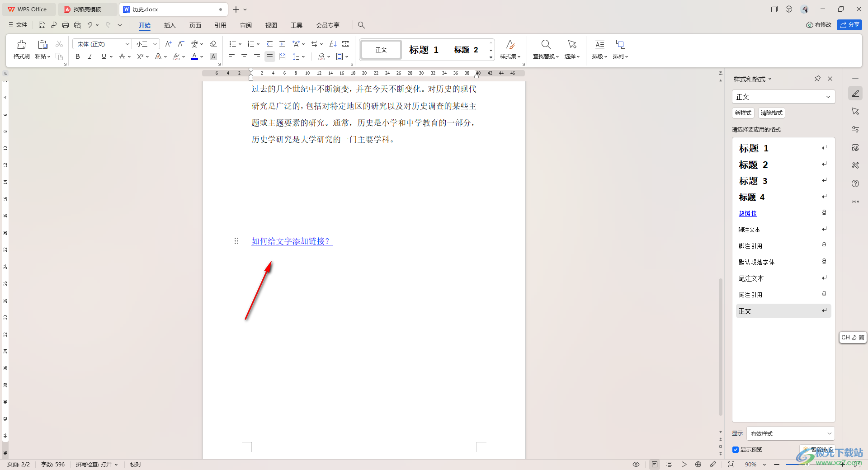Align paragraph to the right
The width and height of the screenshot is (868, 470).
click(x=257, y=56)
